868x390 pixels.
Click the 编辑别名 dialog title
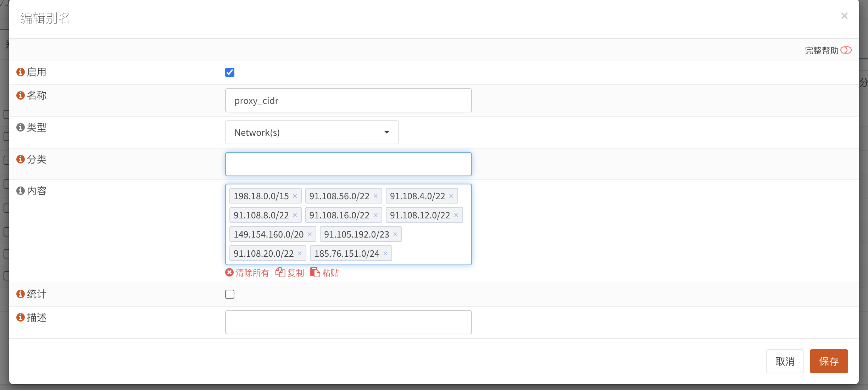point(45,18)
